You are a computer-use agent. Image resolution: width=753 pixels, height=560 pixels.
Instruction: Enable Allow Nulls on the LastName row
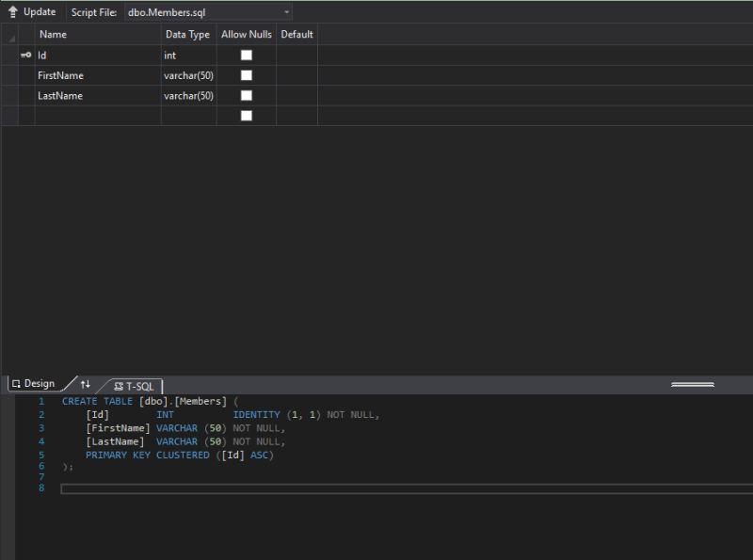247,95
